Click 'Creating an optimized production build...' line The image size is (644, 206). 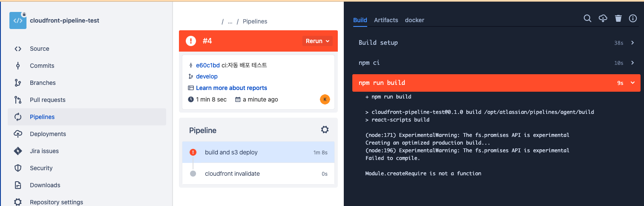pos(429,143)
